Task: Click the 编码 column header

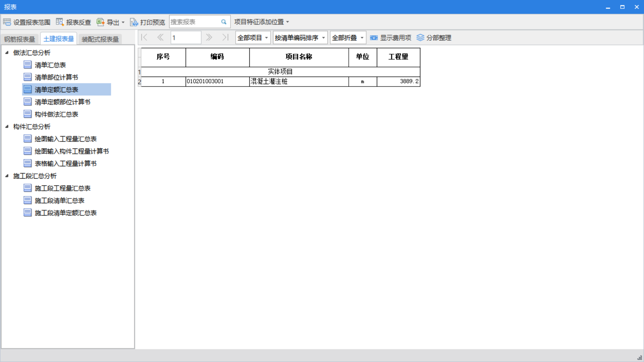Action: (x=218, y=57)
